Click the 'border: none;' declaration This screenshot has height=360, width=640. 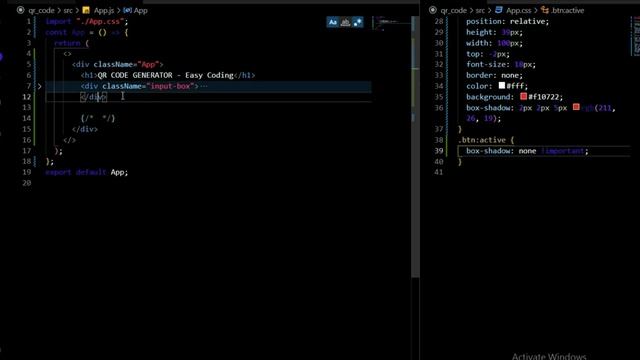(494, 75)
